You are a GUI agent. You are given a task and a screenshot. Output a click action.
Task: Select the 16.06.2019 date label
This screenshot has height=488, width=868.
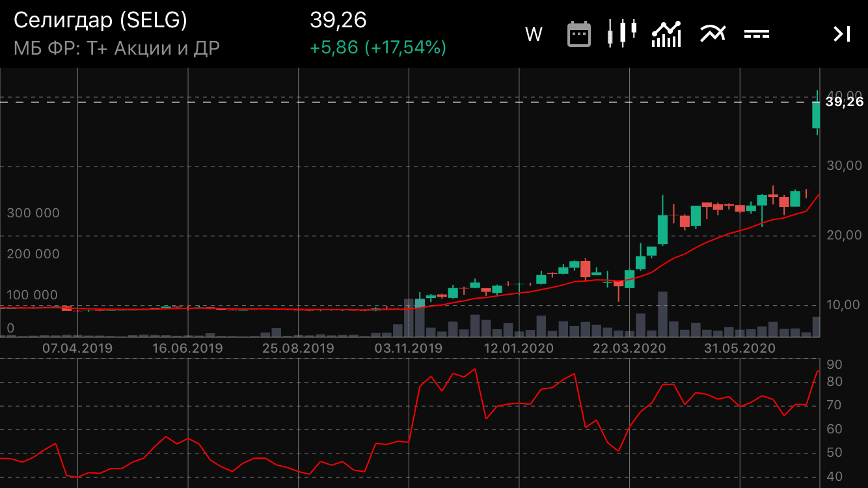coord(187,348)
